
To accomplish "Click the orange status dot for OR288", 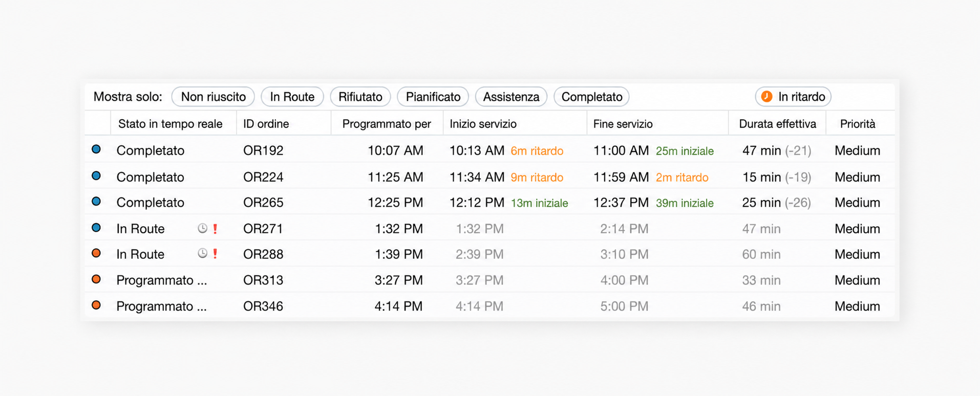I will point(96,253).
